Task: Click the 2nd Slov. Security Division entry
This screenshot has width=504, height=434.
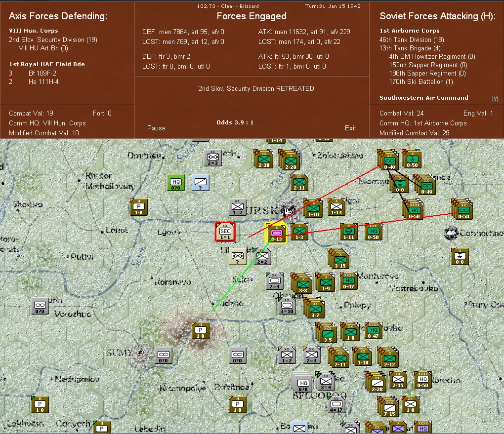Action: click(53, 40)
